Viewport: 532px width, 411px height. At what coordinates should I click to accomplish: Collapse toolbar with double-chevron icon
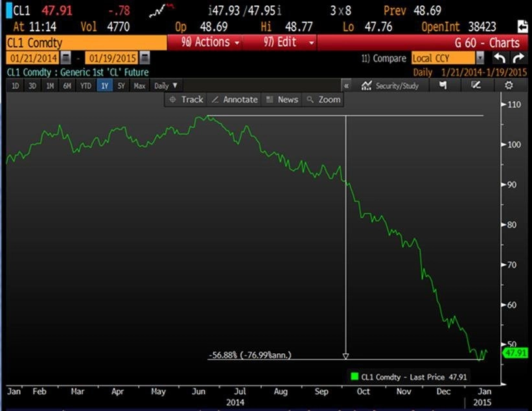[x=347, y=86]
